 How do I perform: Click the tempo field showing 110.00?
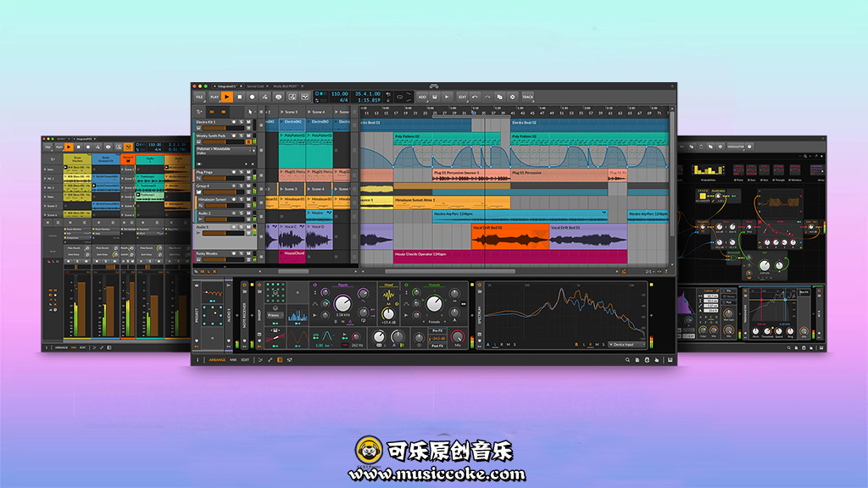[x=339, y=94]
